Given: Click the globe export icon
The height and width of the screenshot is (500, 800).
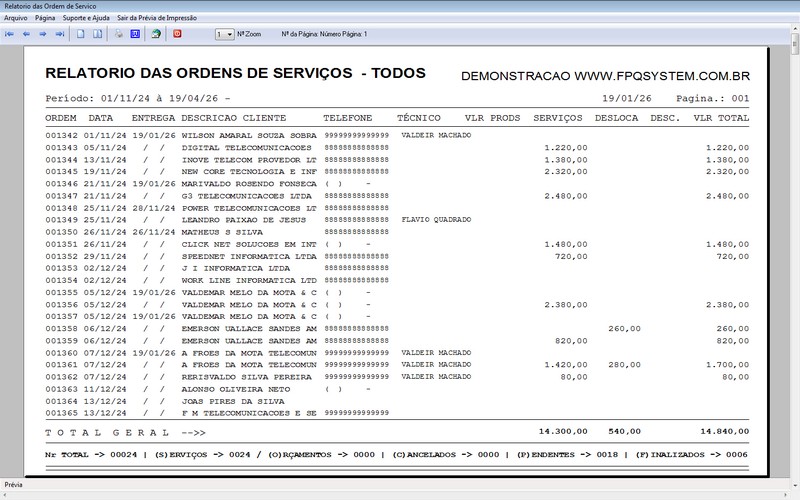Looking at the screenshot, I should pos(156,34).
